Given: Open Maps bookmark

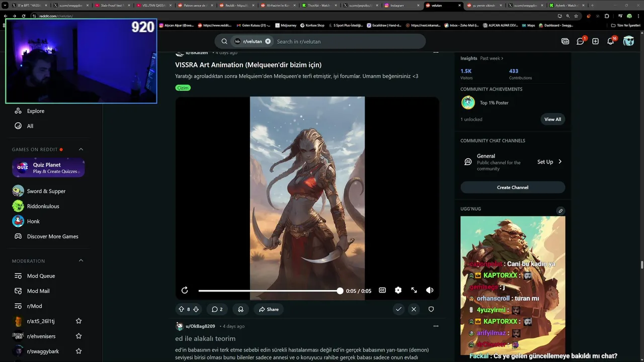Looking at the screenshot, I should coord(528,25).
